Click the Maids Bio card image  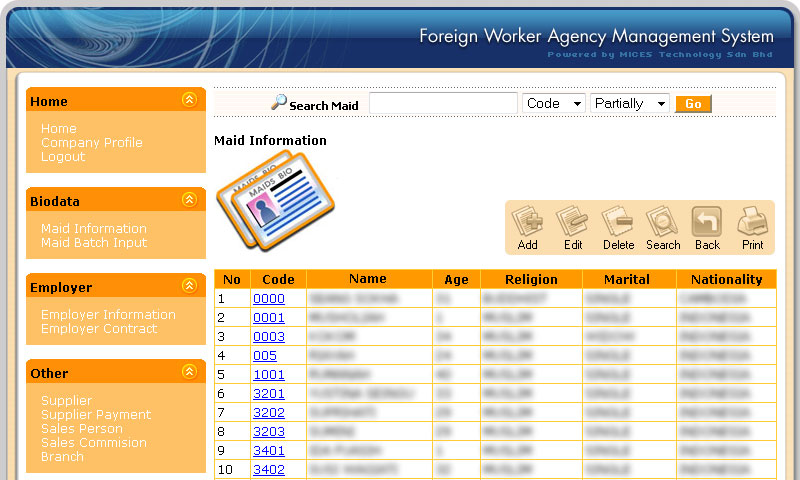(275, 200)
